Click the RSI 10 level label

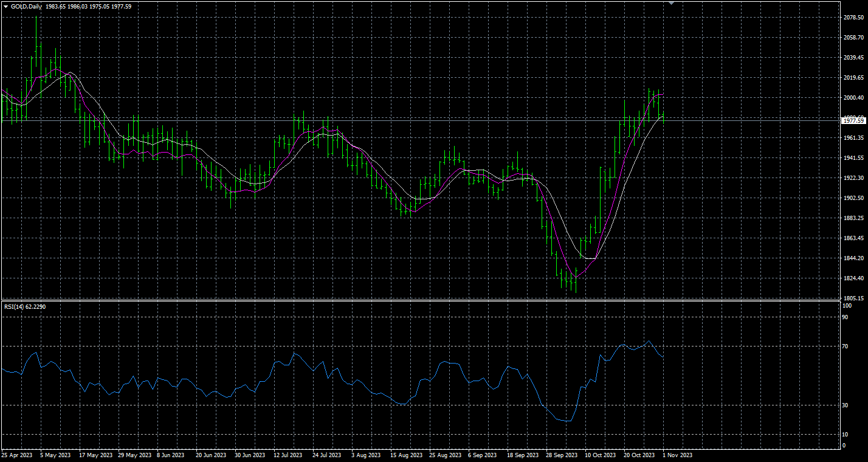click(x=845, y=435)
